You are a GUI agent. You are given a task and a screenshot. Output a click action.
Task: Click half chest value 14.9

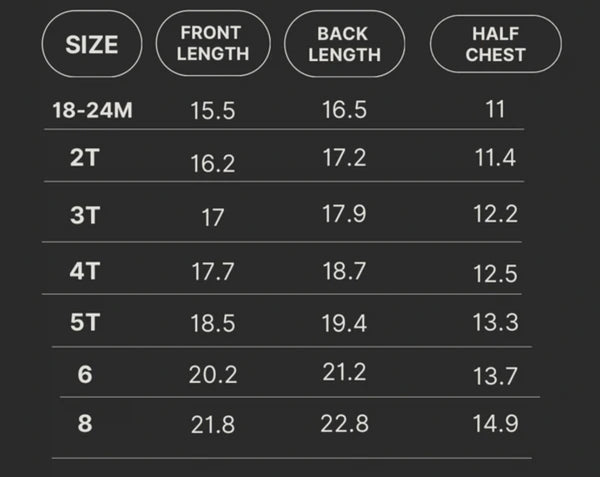(x=496, y=423)
